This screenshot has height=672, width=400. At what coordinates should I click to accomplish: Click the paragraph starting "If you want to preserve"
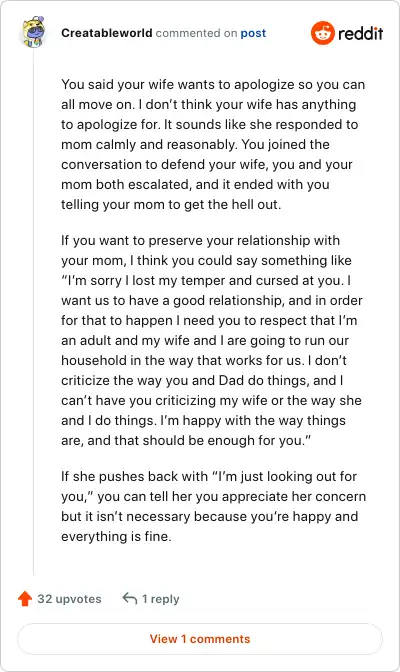tap(212, 340)
